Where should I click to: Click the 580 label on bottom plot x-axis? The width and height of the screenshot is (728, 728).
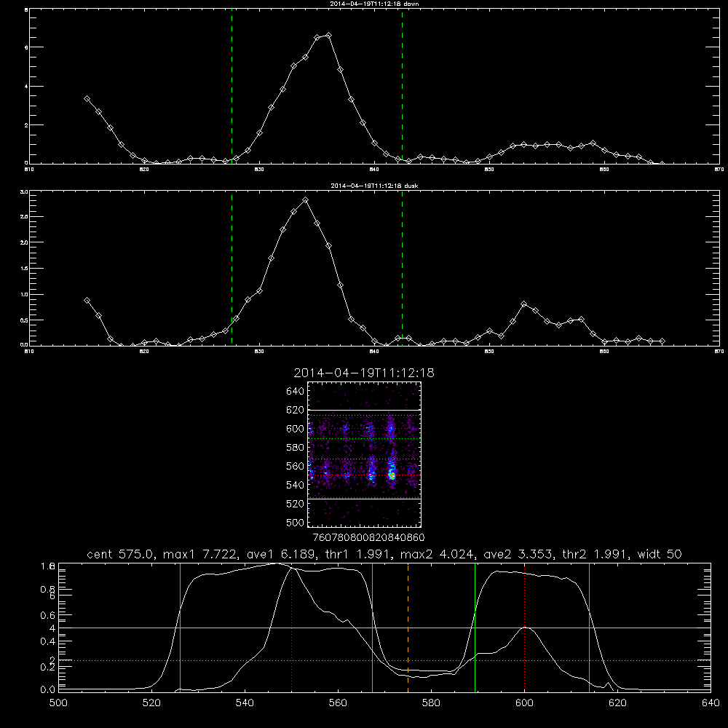click(x=431, y=703)
